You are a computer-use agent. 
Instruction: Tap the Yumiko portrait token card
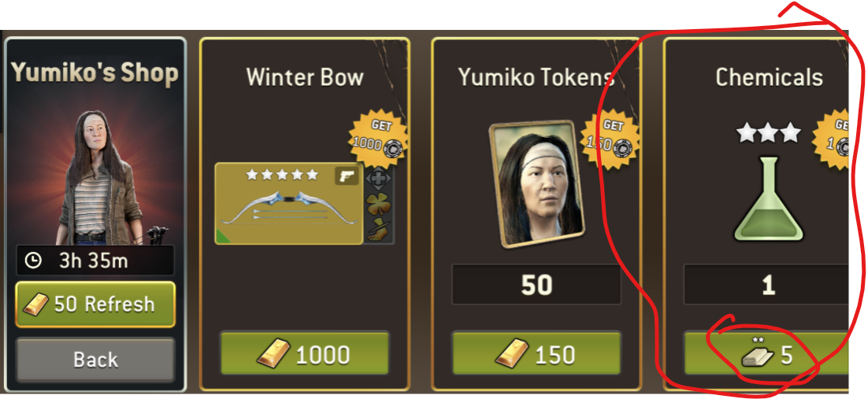537,183
